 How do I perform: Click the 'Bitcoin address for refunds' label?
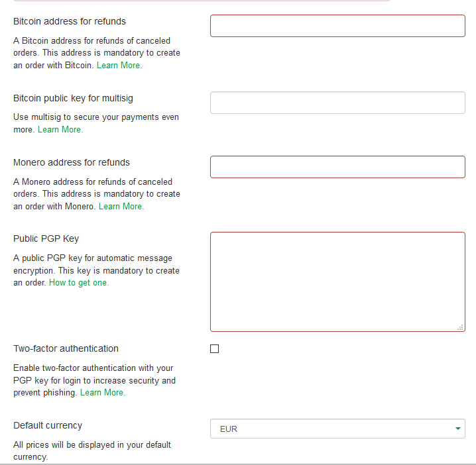coord(70,21)
